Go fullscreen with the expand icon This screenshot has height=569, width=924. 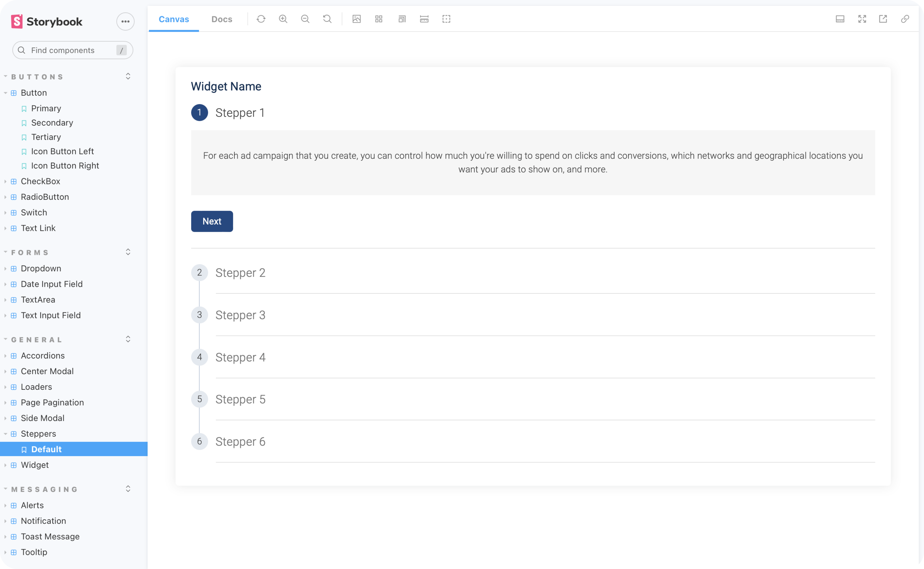coord(862,19)
